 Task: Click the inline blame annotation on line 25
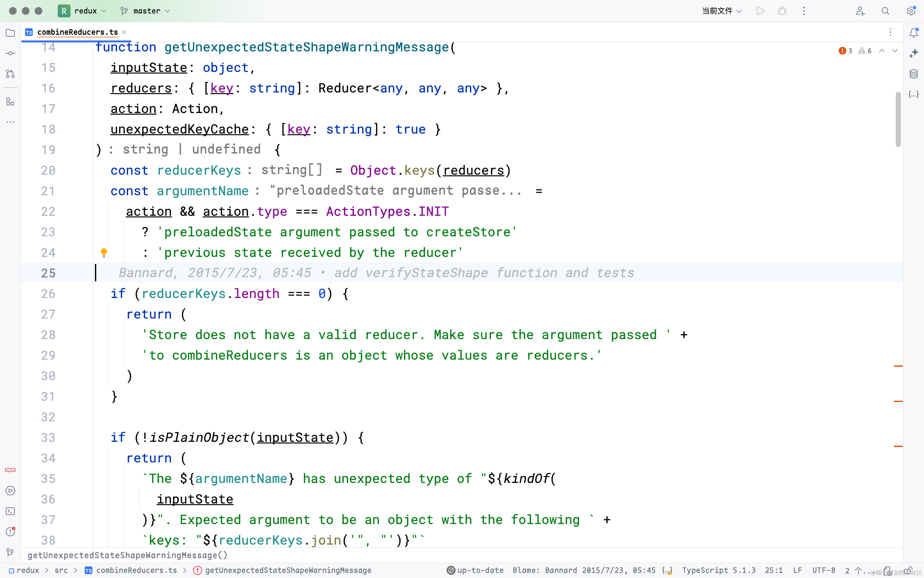coord(376,273)
